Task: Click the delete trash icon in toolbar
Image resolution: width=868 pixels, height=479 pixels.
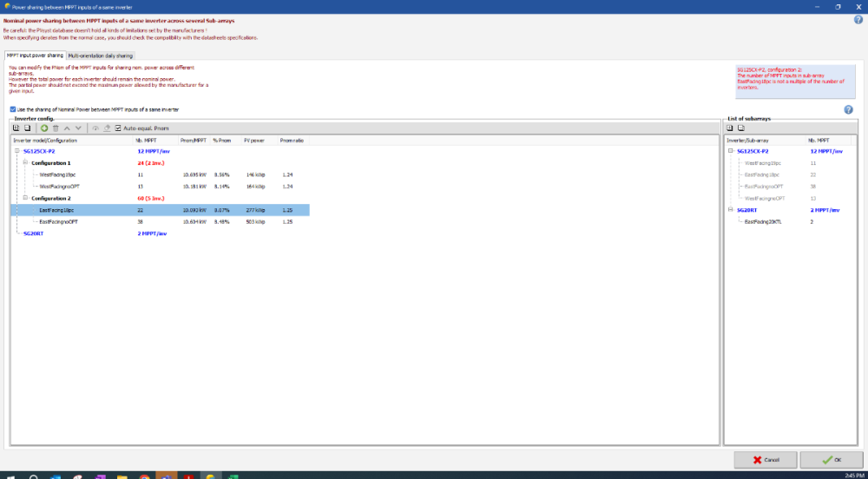Action: [56, 128]
